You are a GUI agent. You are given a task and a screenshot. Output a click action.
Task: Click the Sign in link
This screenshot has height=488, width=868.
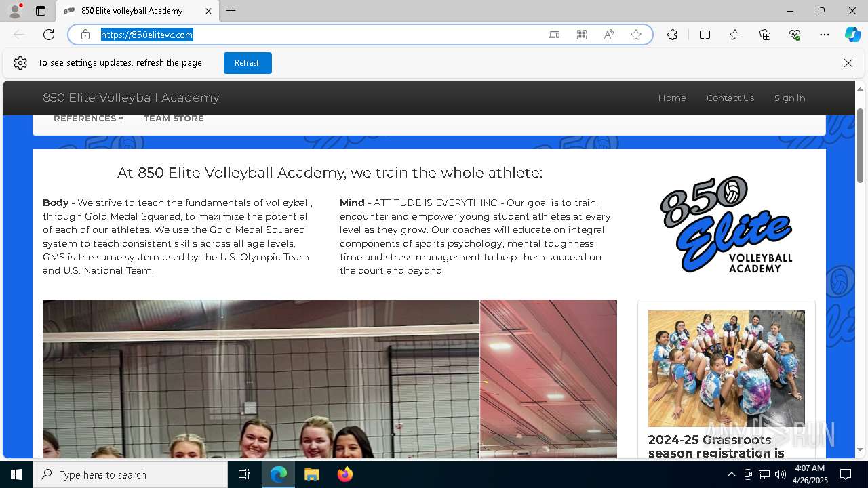(x=790, y=98)
